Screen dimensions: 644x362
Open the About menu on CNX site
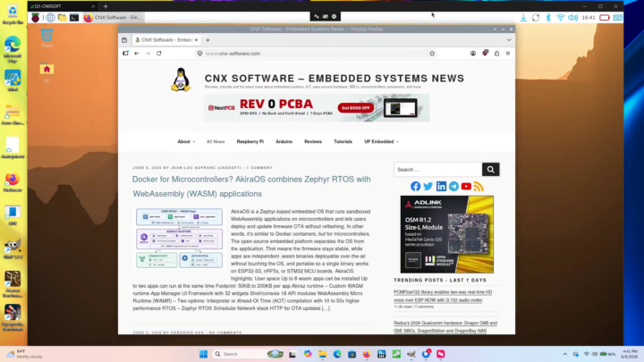(186, 141)
